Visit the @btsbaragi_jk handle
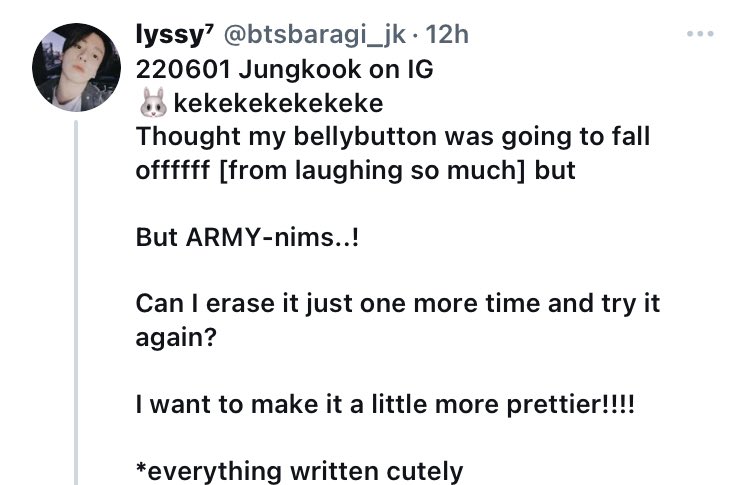Image resolution: width=750 pixels, height=485 pixels. 315,35
